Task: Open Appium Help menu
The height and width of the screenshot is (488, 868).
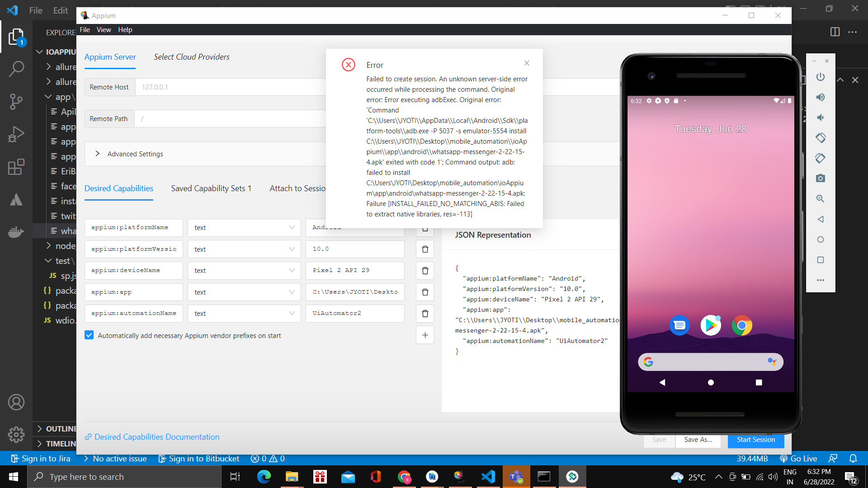Action: point(125,30)
